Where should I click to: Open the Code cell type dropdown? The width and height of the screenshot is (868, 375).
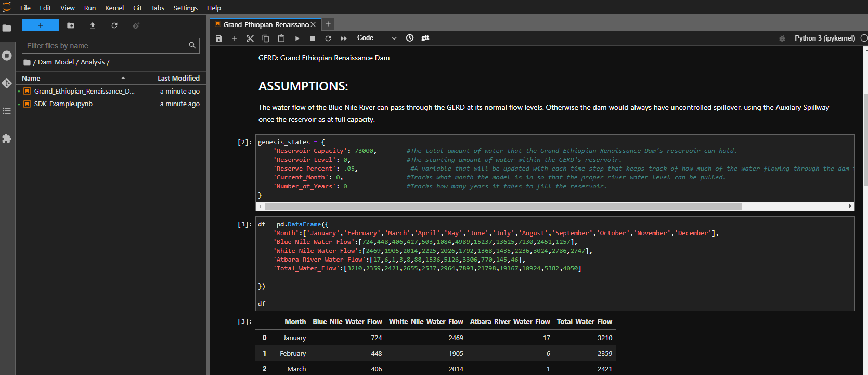pos(377,38)
